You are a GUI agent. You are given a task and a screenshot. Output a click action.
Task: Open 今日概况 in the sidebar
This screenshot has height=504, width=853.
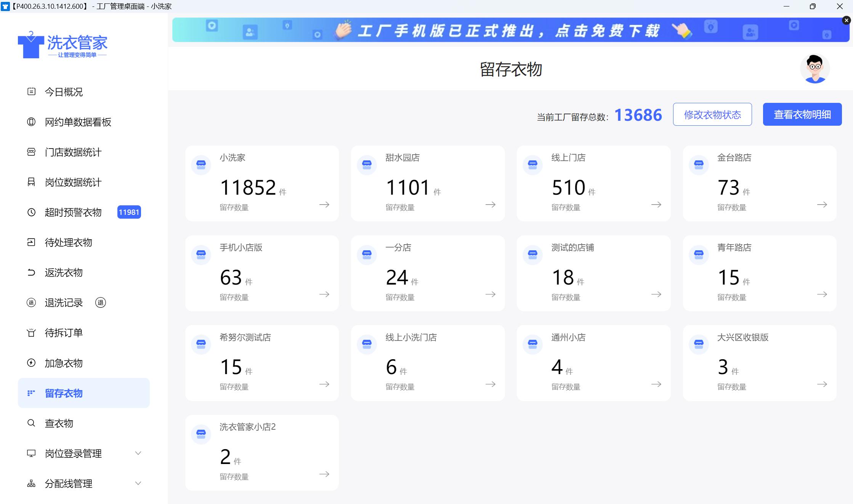click(x=64, y=92)
